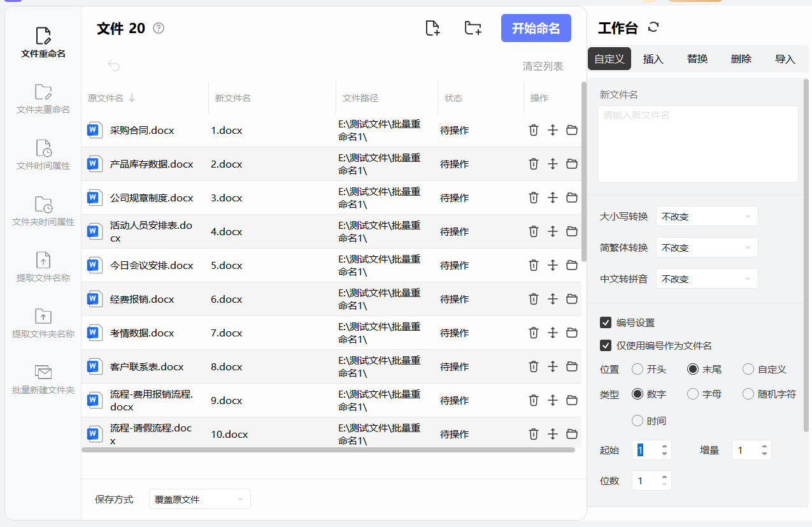The image size is (812, 527).
Task: Open 文件时间属性 in the sidebar
Action: (43, 155)
